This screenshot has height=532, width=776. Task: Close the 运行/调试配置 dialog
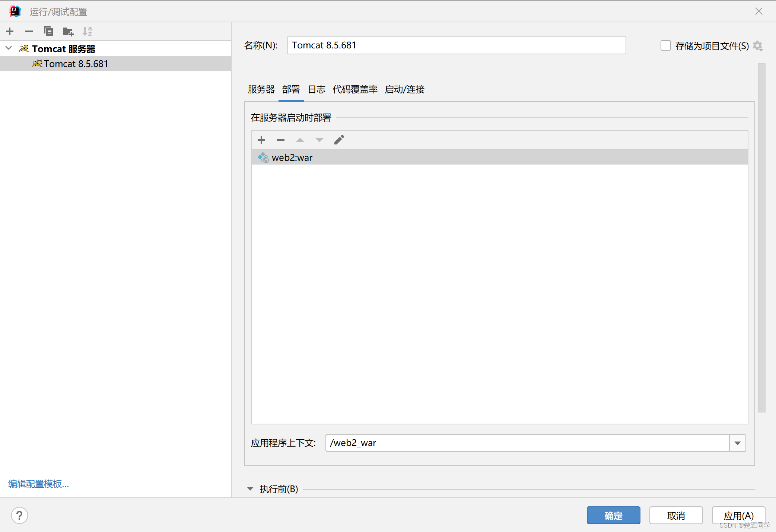[759, 11]
